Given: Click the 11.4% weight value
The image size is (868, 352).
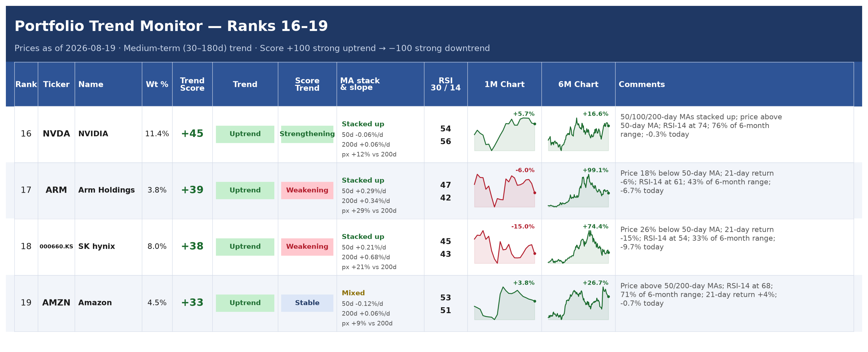Looking at the screenshot, I should pyautogui.click(x=157, y=134).
